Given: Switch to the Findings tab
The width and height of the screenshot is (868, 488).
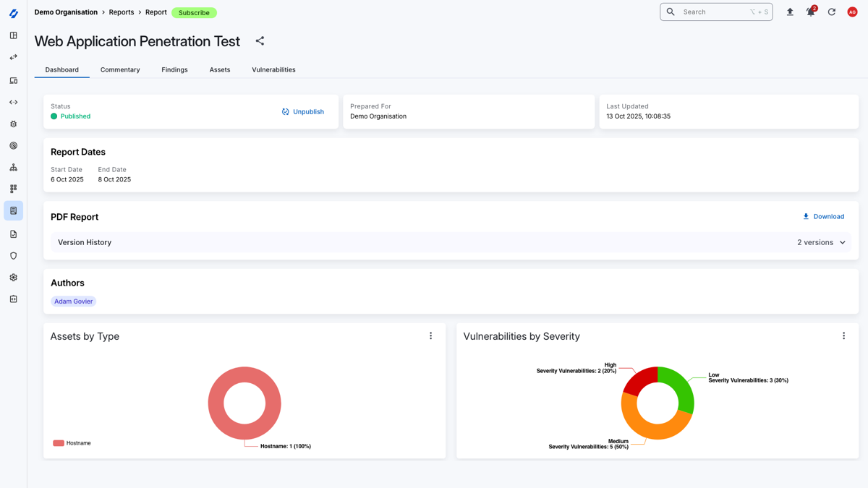Looking at the screenshot, I should point(174,70).
